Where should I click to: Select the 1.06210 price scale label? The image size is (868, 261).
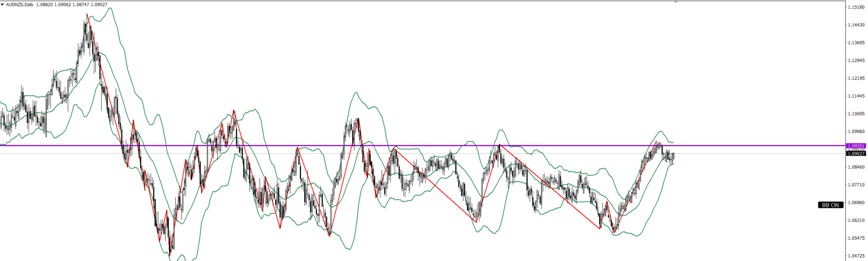pyautogui.click(x=856, y=220)
